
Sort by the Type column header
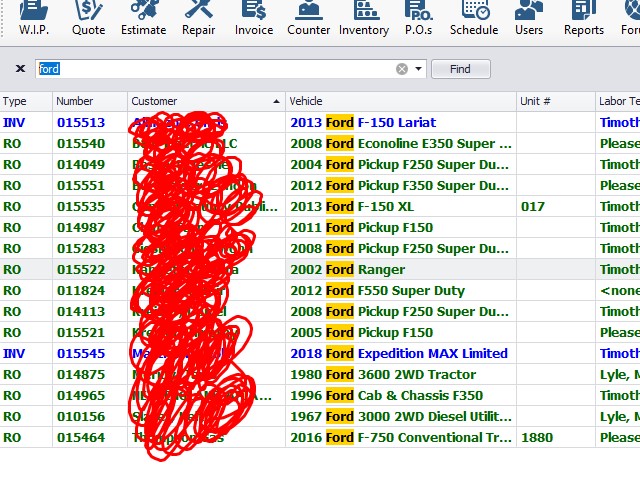26,101
